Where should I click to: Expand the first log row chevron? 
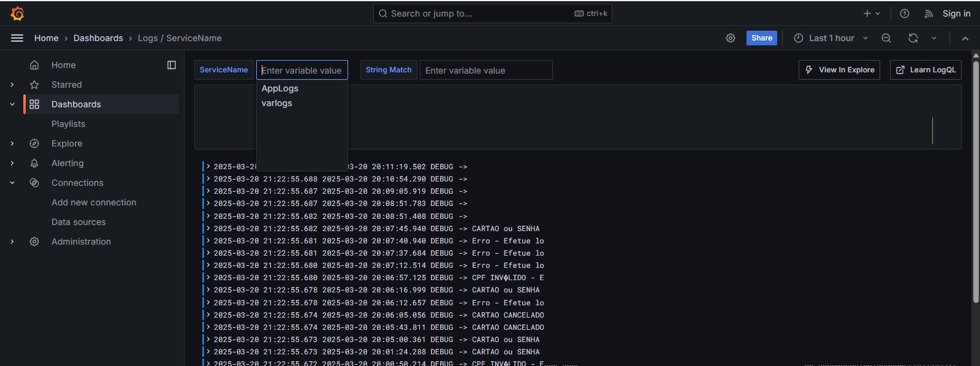coord(208,166)
